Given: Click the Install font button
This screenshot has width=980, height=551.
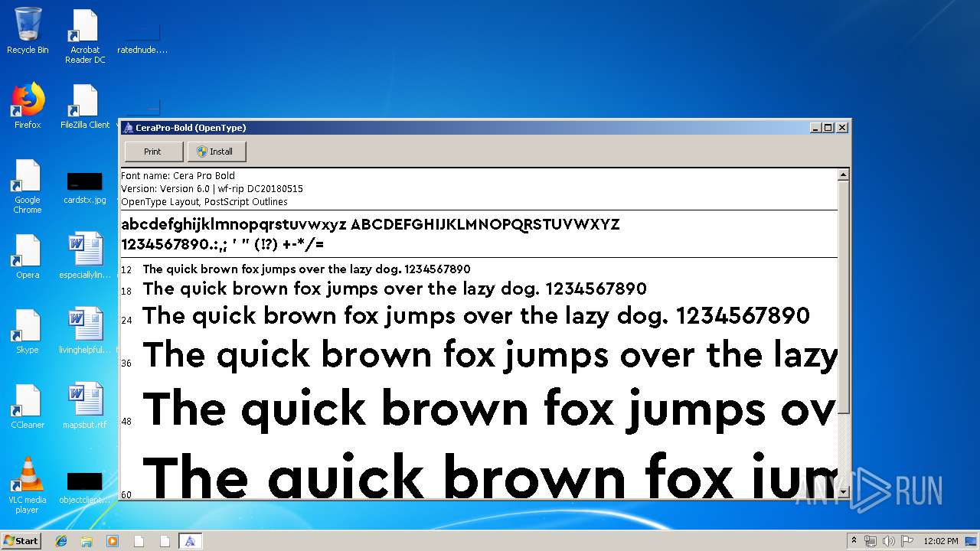Looking at the screenshot, I should tap(217, 152).
